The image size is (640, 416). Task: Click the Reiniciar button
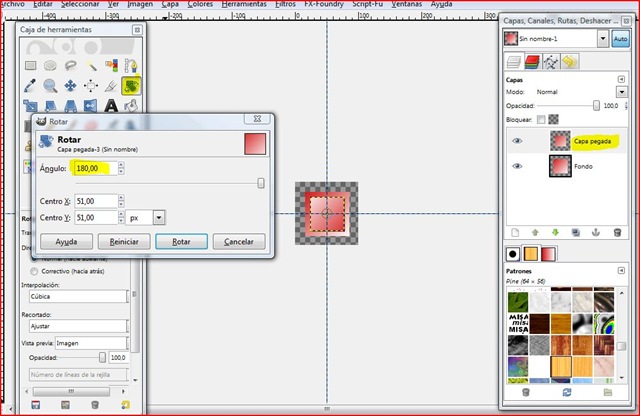point(124,242)
